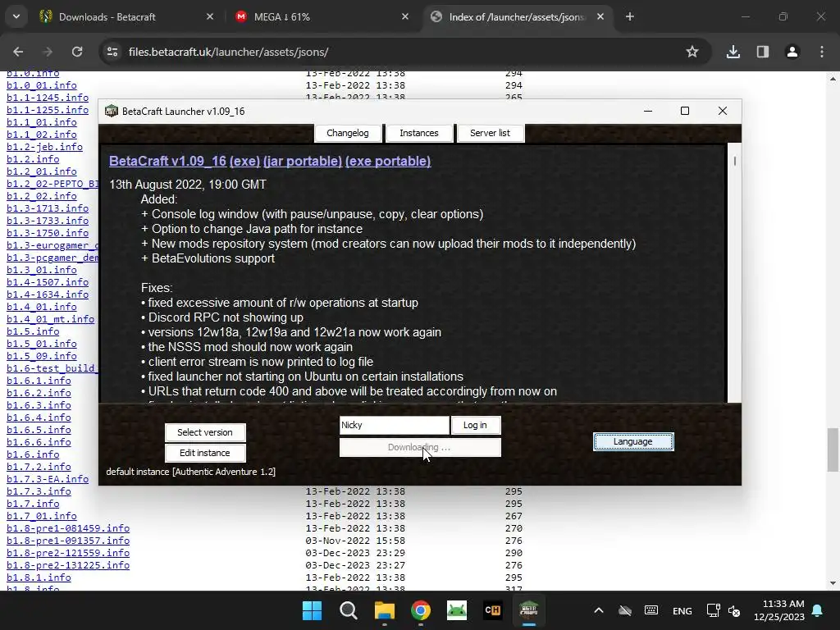Open site information icon in address bar
Image resolution: width=840 pixels, height=630 pixels.
tap(112, 52)
